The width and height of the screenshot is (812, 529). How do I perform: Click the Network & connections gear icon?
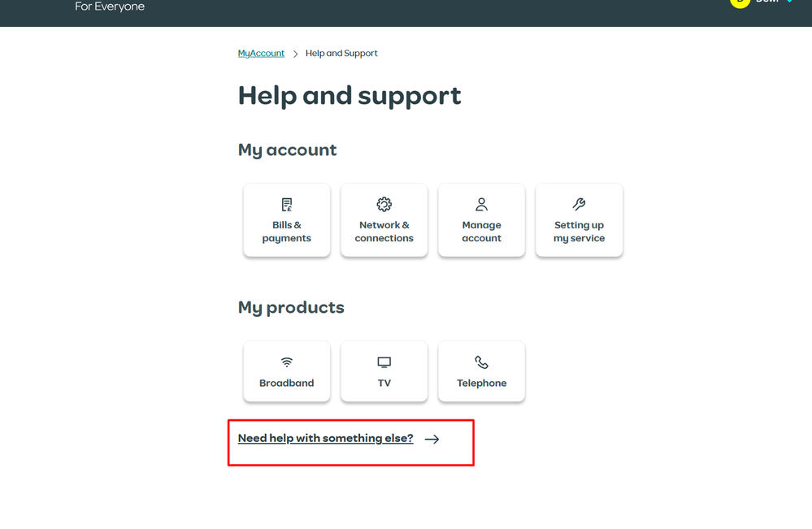pos(384,205)
